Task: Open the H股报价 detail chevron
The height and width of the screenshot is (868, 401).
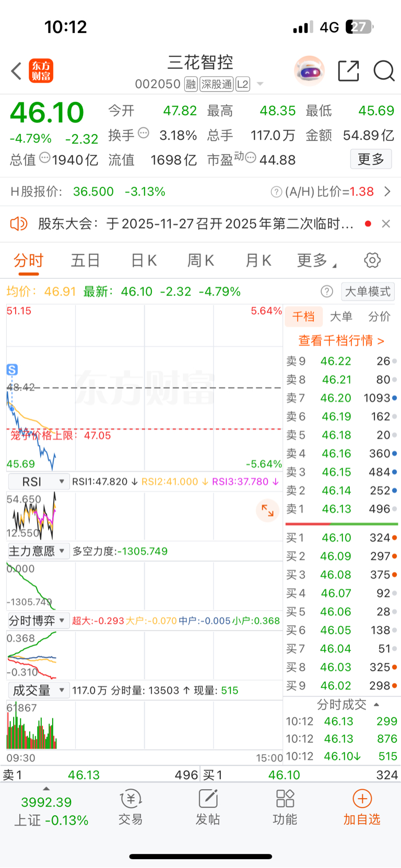Action: (x=387, y=192)
